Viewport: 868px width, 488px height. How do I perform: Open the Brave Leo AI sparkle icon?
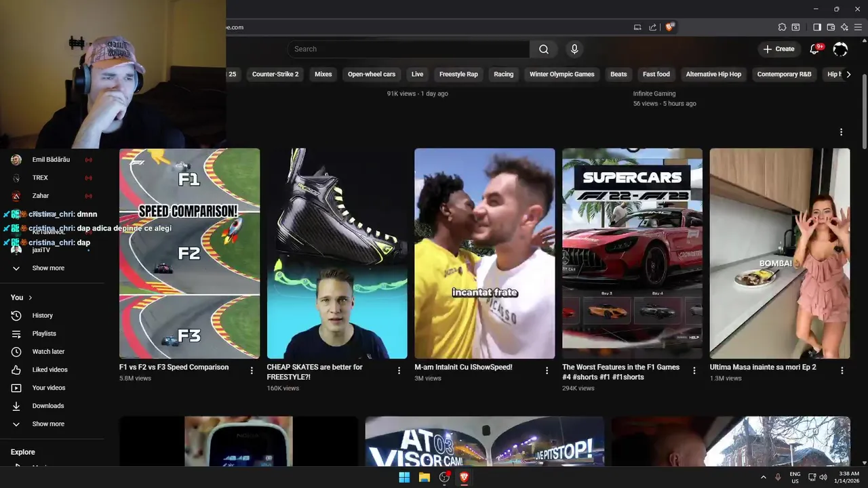(x=844, y=27)
